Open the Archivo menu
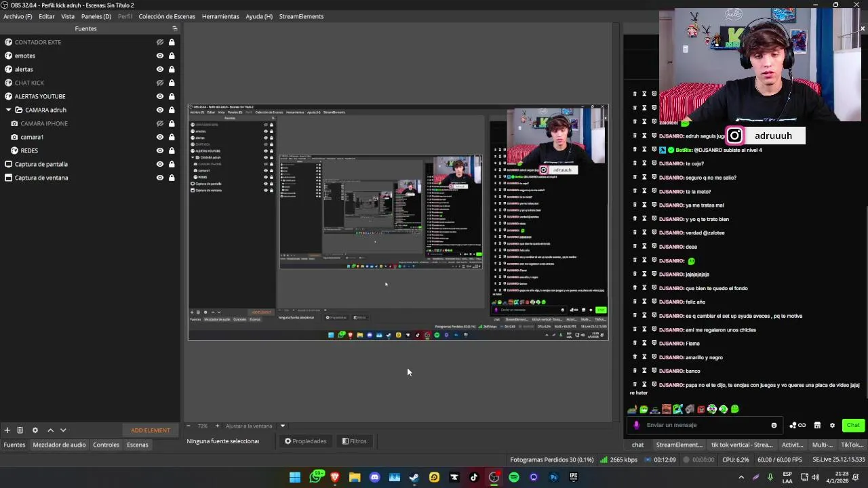 (x=18, y=16)
